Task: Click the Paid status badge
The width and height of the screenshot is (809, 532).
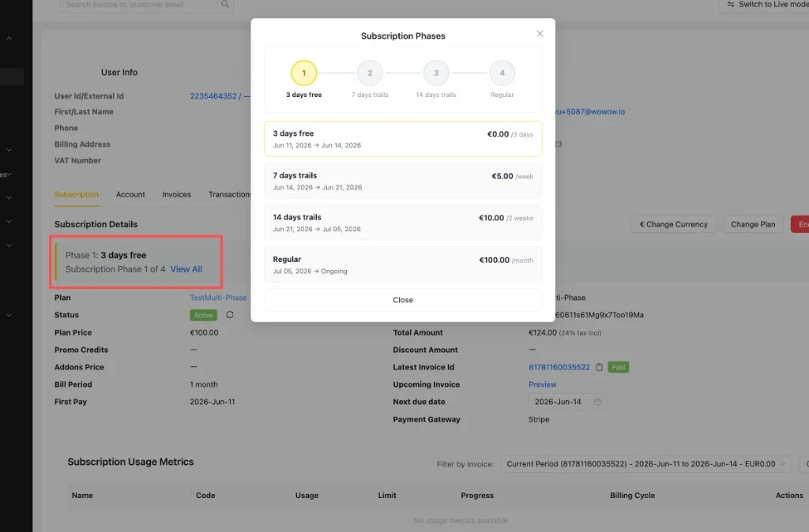Action: [x=618, y=367]
